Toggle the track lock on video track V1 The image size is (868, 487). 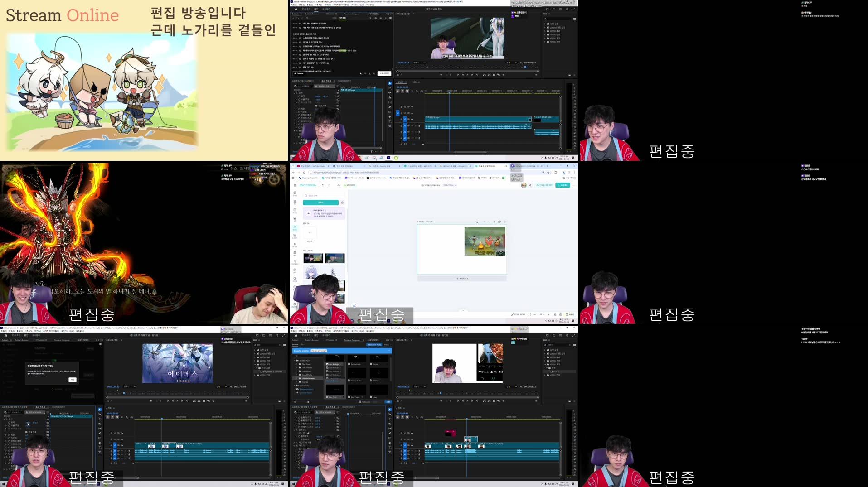coord(401,119)
